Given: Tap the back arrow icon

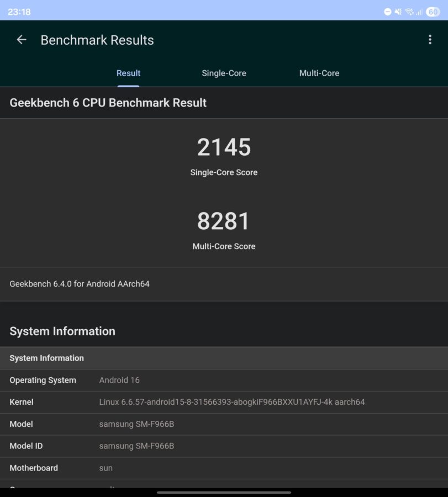Looking at the screenshot, I should [x=22, y=40].
